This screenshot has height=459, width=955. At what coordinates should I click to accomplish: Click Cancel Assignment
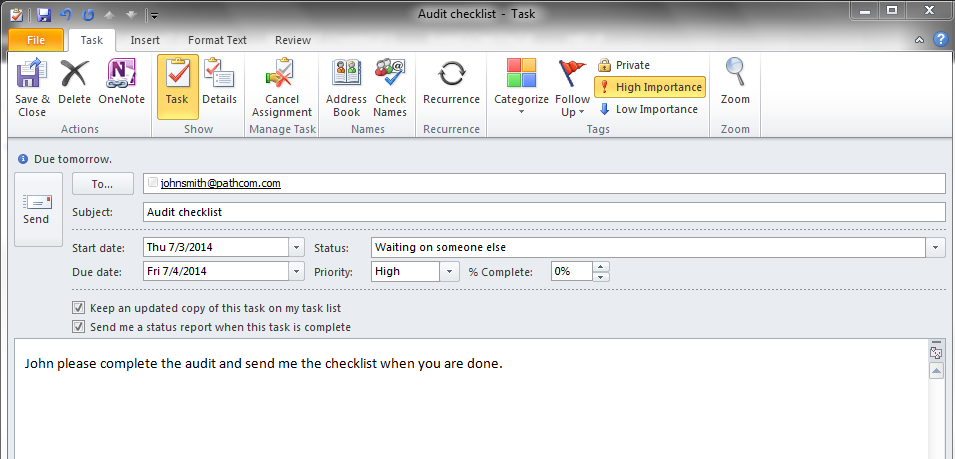(281, 88)
